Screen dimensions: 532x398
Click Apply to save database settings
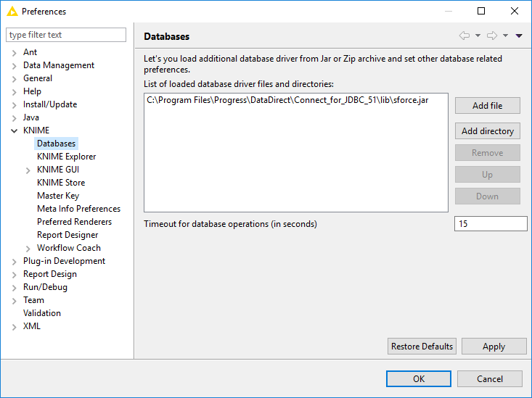click(x=494, y=347)
